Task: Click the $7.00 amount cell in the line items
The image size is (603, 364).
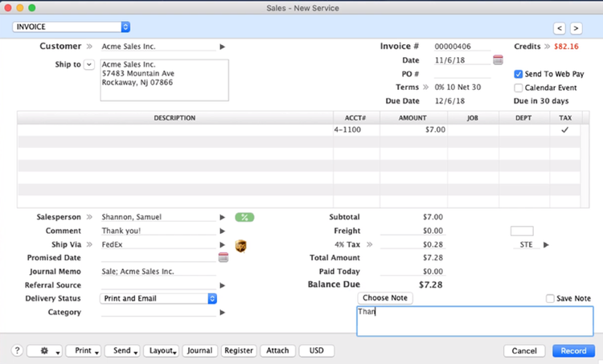Action: [x=413, y=130]
